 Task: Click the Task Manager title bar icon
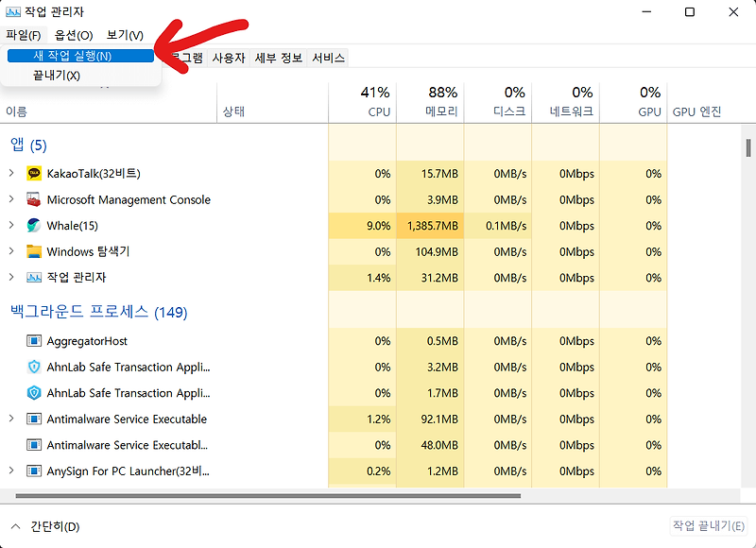[13, 12]
